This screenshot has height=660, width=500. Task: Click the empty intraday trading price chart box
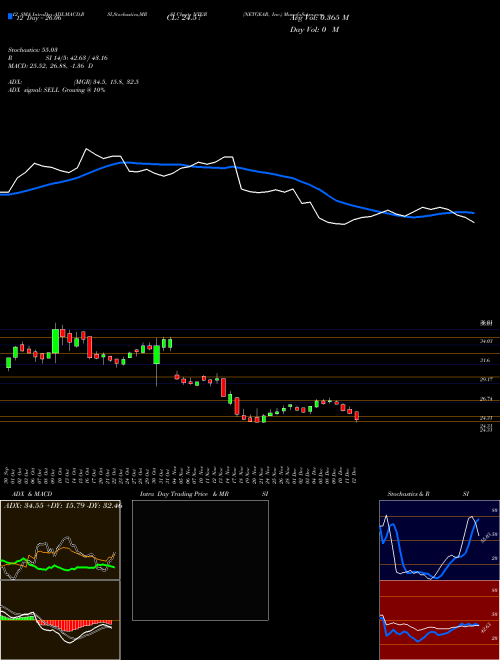[200, 560]
